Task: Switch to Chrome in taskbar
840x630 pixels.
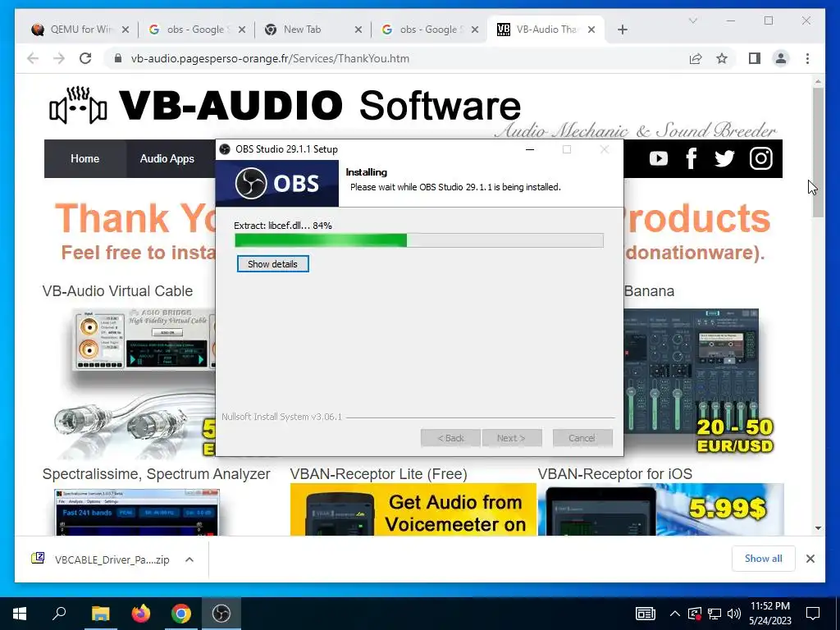Action: (x=181, y=614)
